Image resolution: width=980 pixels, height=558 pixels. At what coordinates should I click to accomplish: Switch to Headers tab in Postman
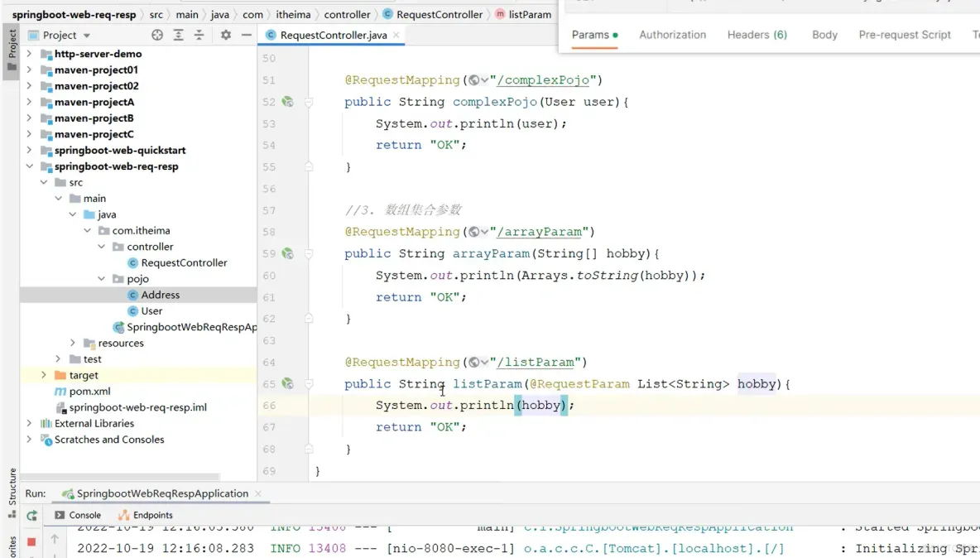tap(757, 35)
